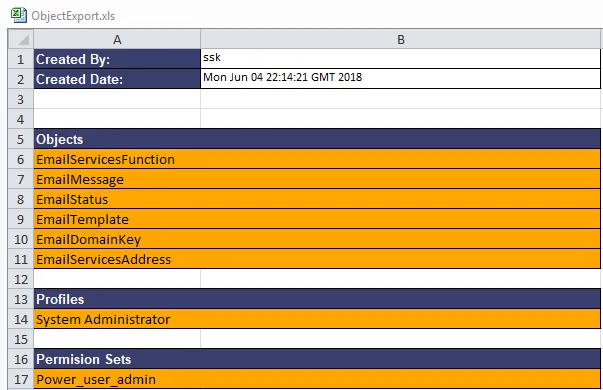Click the ObjectExport.xls file name
The width and height of the screenshot is (603, 390).
73,16
